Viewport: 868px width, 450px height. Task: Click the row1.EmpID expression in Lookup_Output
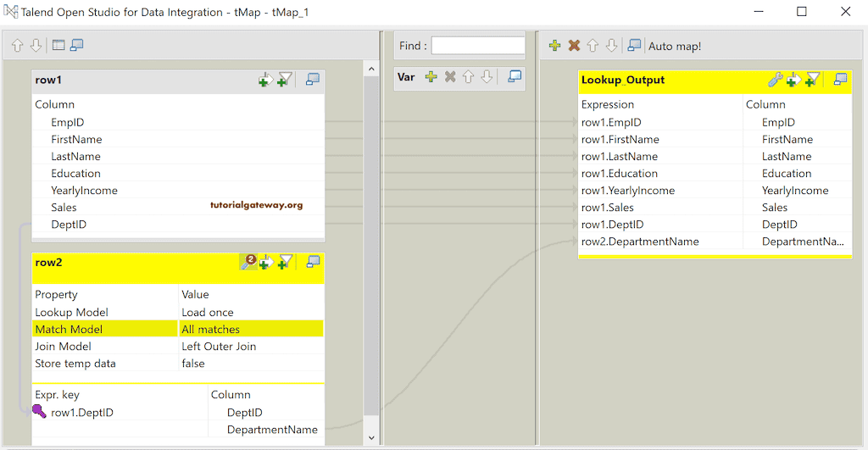(611, 122)
